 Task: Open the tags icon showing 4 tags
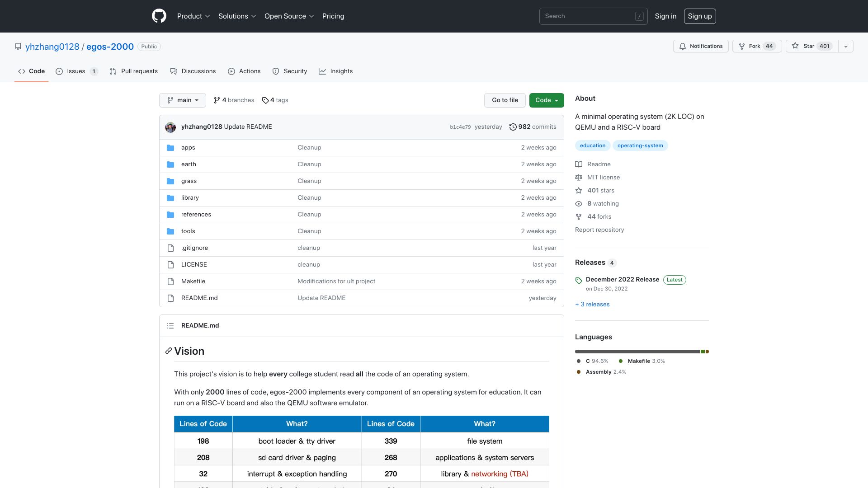coord(265,100)
